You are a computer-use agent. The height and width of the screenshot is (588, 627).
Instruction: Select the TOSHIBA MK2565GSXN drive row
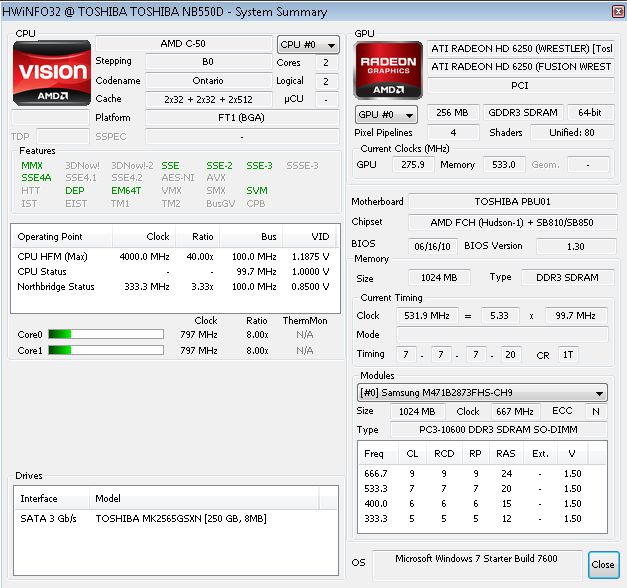[176, 518]
